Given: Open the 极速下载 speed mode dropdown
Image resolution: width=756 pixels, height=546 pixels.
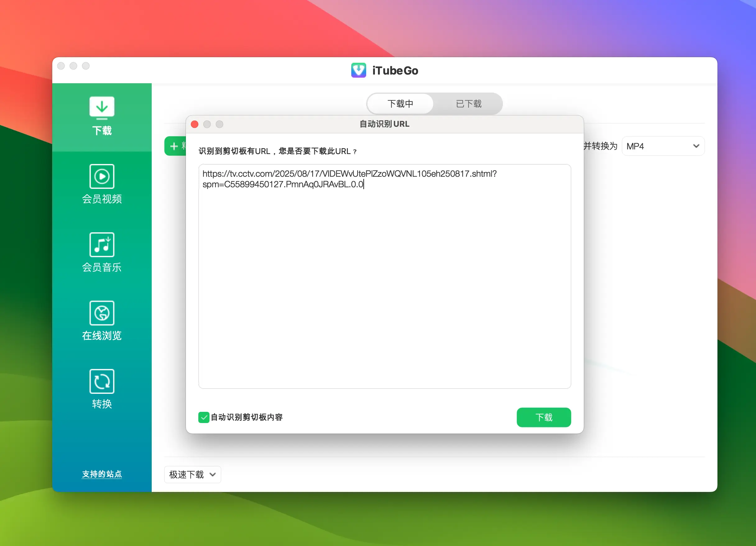Looking at the screenshot, I should coord(192,474).
